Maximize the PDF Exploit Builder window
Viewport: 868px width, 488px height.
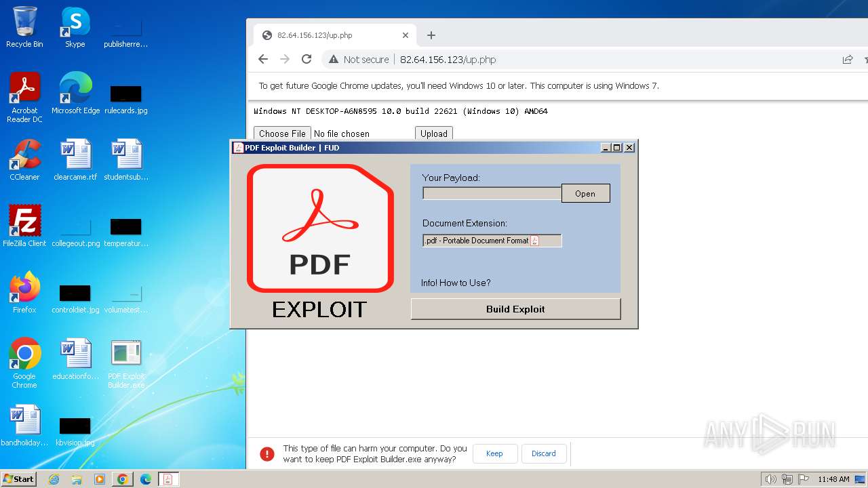coord(616,147)
